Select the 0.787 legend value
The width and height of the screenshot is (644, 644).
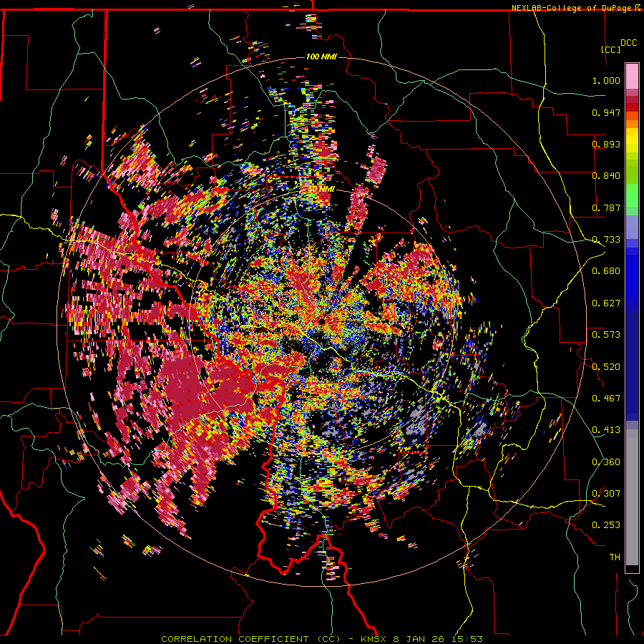pos(606,208)
